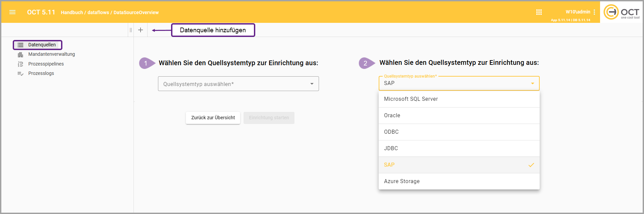
Task: Click the plus icon to add data source
Action: pos(141,30)
